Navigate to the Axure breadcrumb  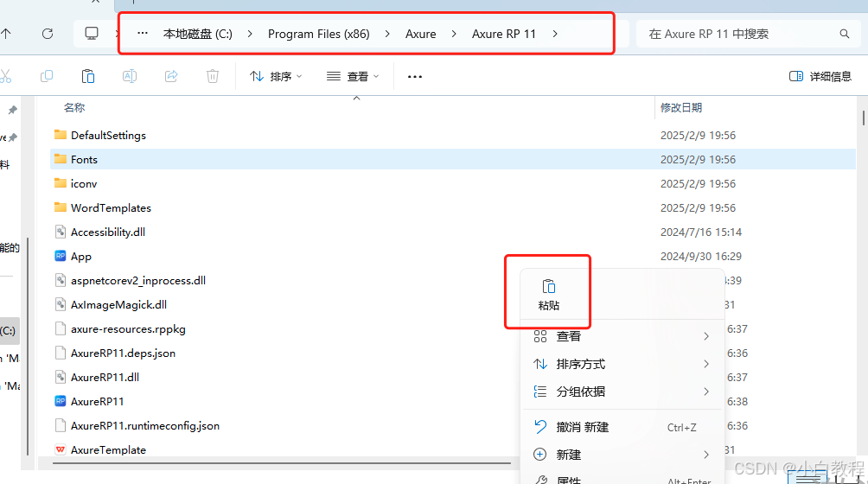421,34
